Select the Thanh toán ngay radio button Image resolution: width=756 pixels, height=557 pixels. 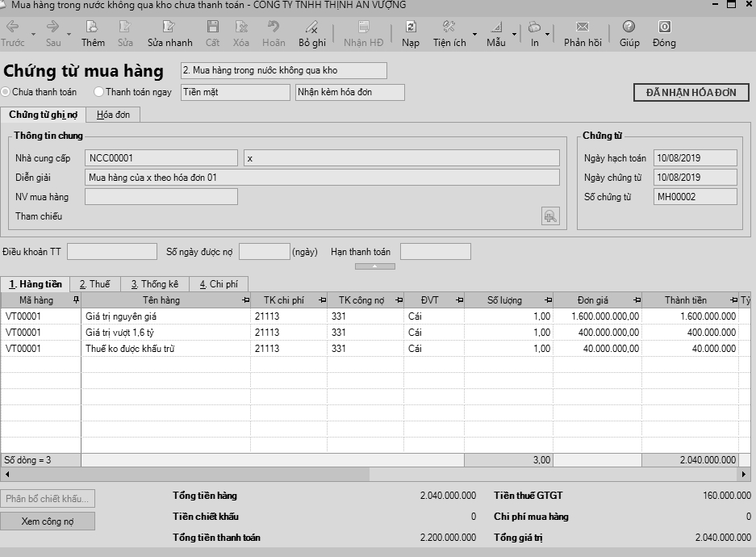(x=99, y=92)
